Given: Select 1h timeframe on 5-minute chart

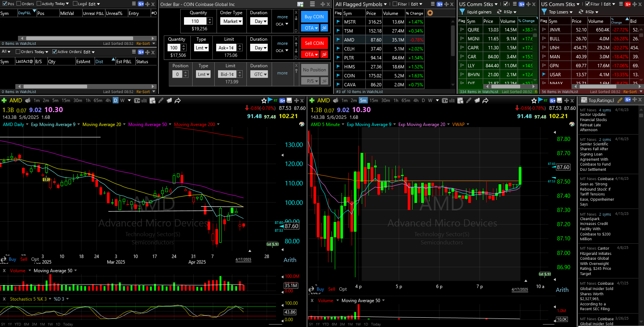Looking at the screenshot, I should coord(396,101).
